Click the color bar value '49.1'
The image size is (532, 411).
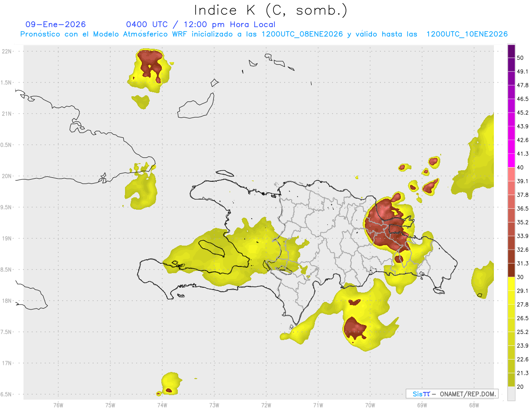click(x=523, y=71)
